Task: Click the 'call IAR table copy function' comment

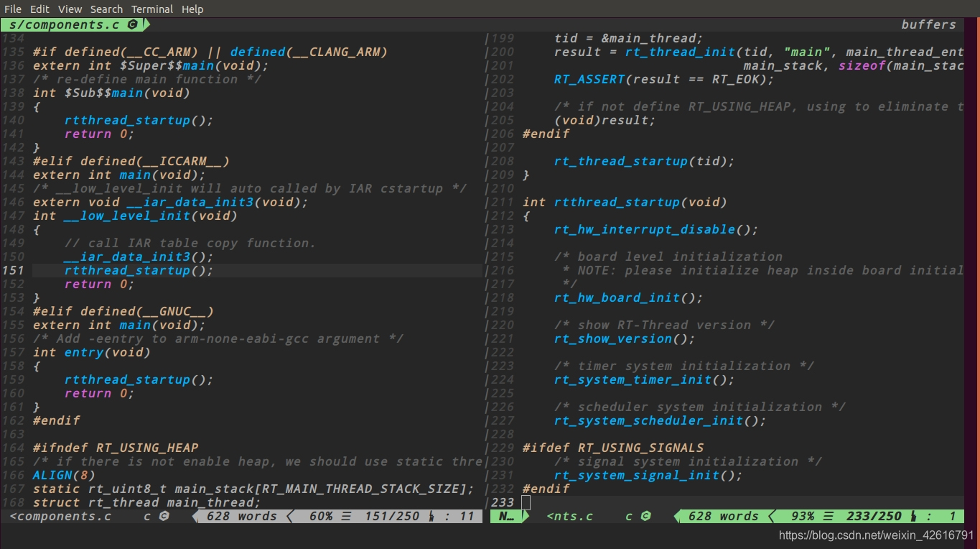Action: pos(190,244)
